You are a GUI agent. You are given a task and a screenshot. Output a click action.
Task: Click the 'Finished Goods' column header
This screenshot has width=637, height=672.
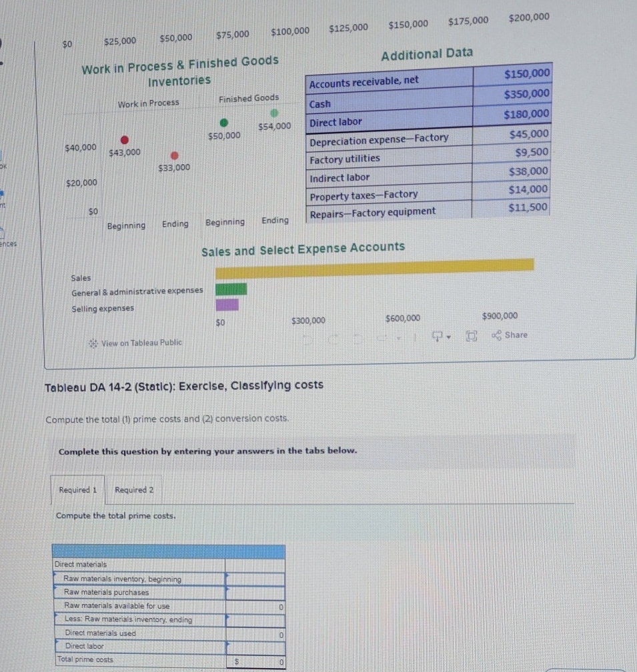tap(249, 98)
